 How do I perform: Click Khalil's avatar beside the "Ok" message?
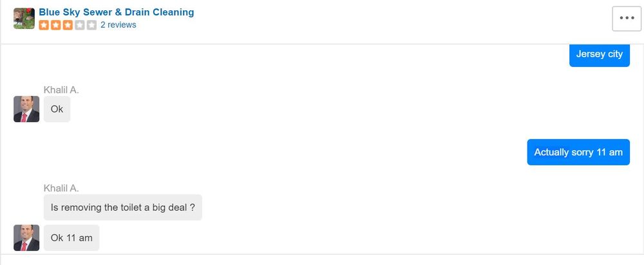pyautogui.click(x=26, y=109)
